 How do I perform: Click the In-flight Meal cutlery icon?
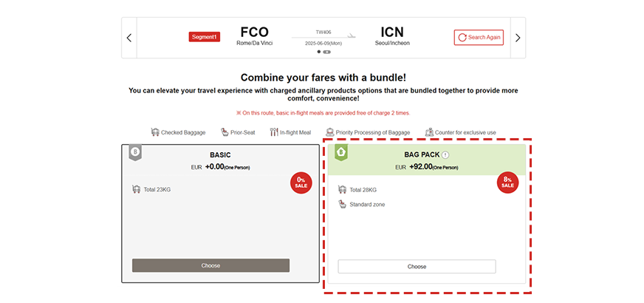274,132
